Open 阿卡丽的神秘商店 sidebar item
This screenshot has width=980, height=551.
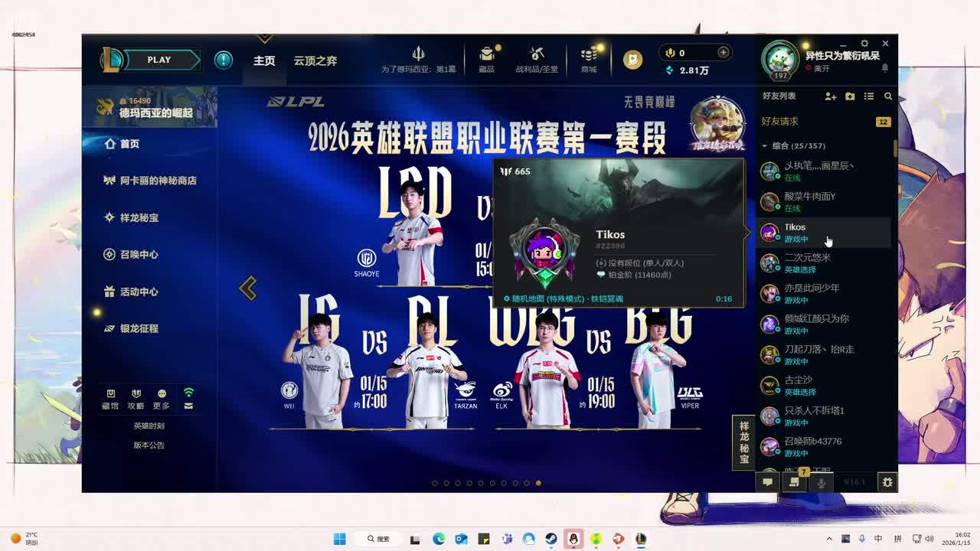pos(158,181)
